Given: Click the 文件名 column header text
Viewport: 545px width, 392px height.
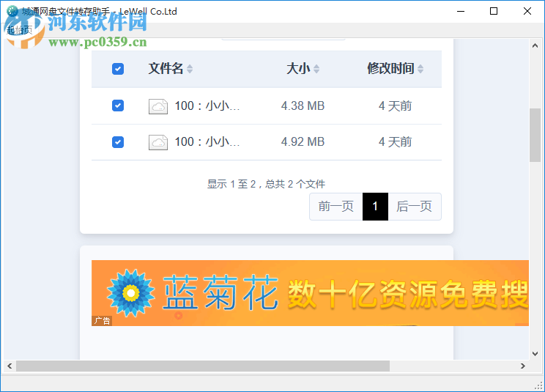Looking at the screenshot, I should point(166,68).
